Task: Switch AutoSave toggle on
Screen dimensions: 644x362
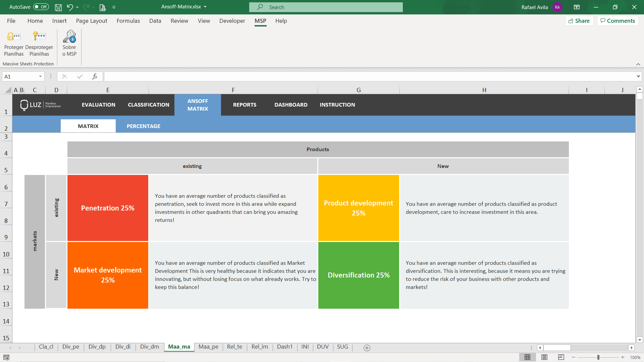Action: 40,7
